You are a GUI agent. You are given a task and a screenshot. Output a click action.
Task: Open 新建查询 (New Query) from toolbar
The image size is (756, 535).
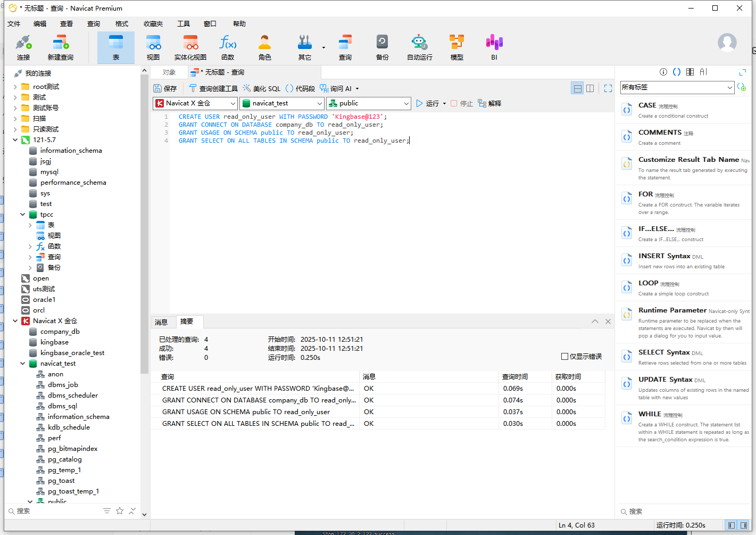[60, 47]
